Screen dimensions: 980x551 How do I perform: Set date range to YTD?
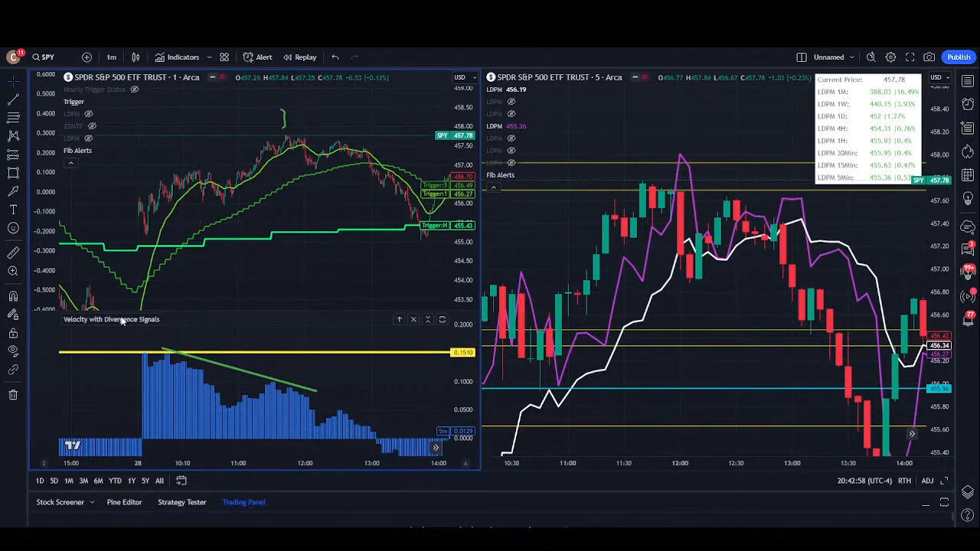(115, 481)
